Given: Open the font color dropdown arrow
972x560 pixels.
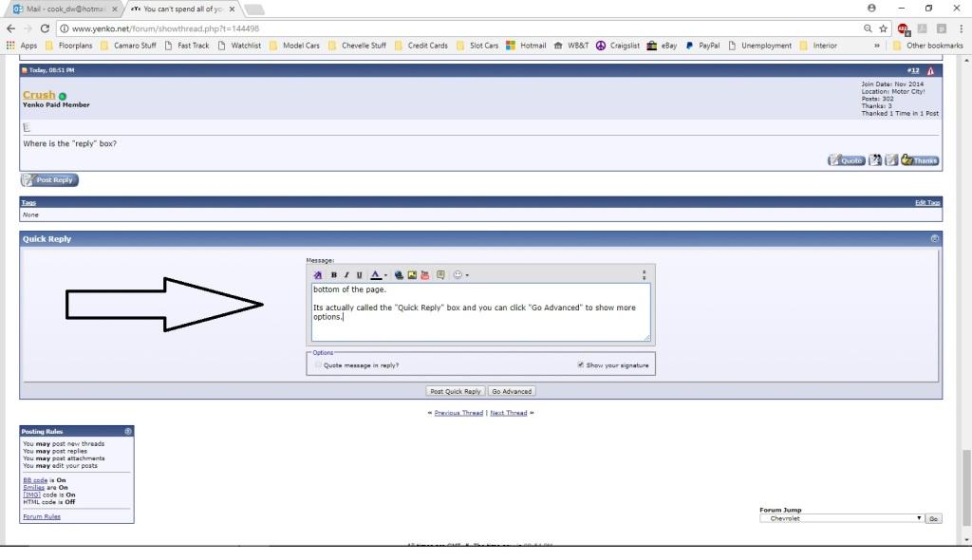Looking at the screenshot, I should point(385,275).
